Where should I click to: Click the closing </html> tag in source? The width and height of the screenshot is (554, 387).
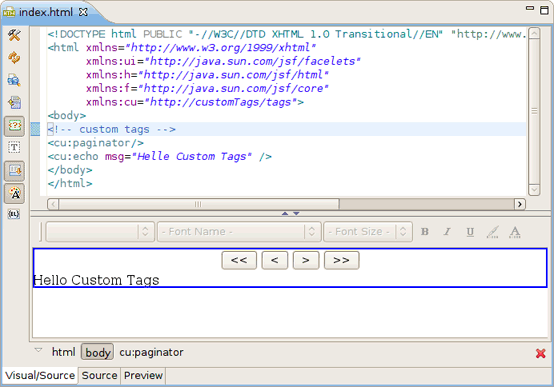70,183
